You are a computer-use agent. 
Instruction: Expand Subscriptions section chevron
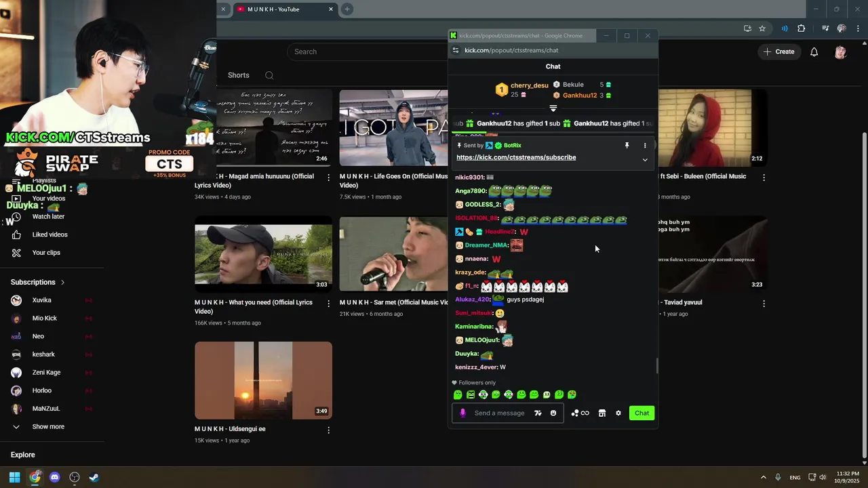(63, 282)
